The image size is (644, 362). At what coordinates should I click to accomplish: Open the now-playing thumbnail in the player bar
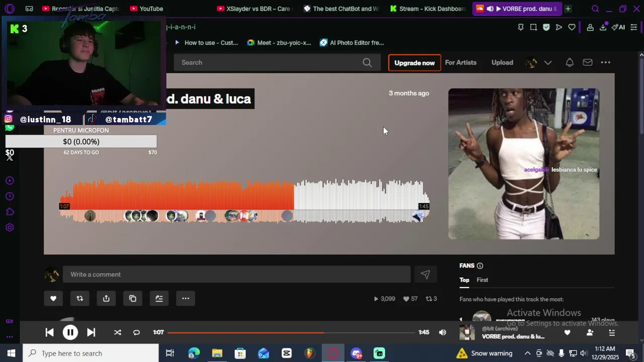[x=467, y=332]
